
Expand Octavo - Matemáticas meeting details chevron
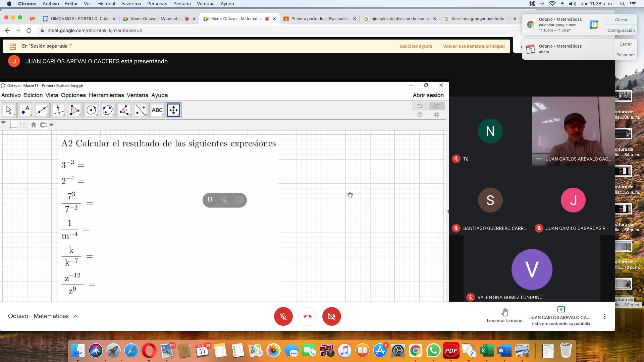[x=75, y=316]
